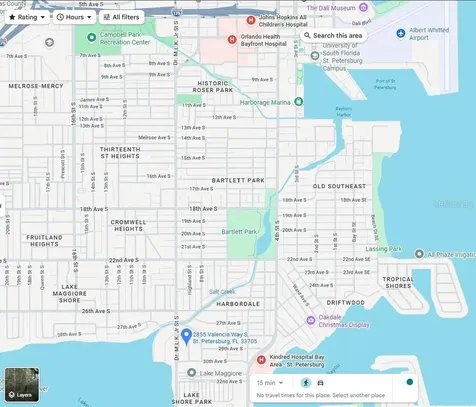Click the Search this area button

(x=333, y=36)
